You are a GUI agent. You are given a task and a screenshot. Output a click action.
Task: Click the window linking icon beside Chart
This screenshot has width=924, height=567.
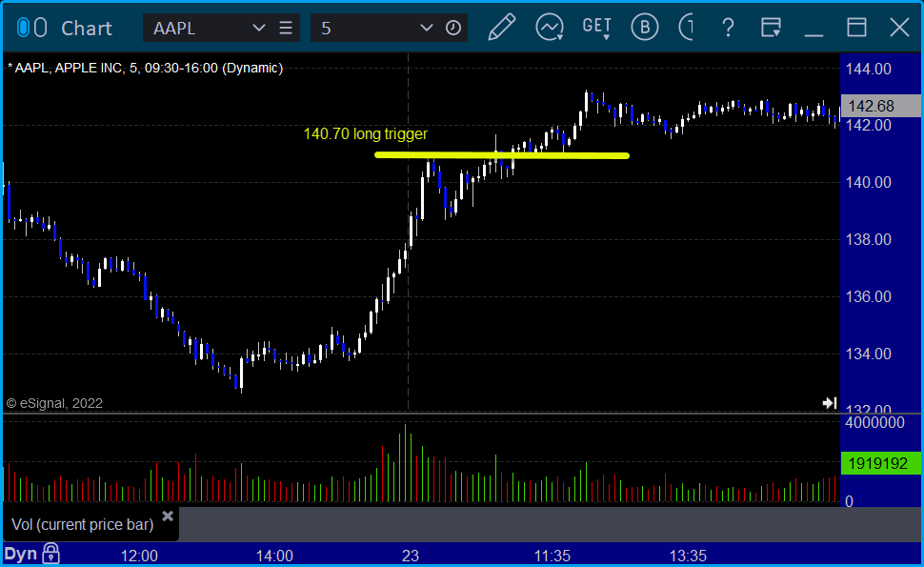[x=31, y=28]
